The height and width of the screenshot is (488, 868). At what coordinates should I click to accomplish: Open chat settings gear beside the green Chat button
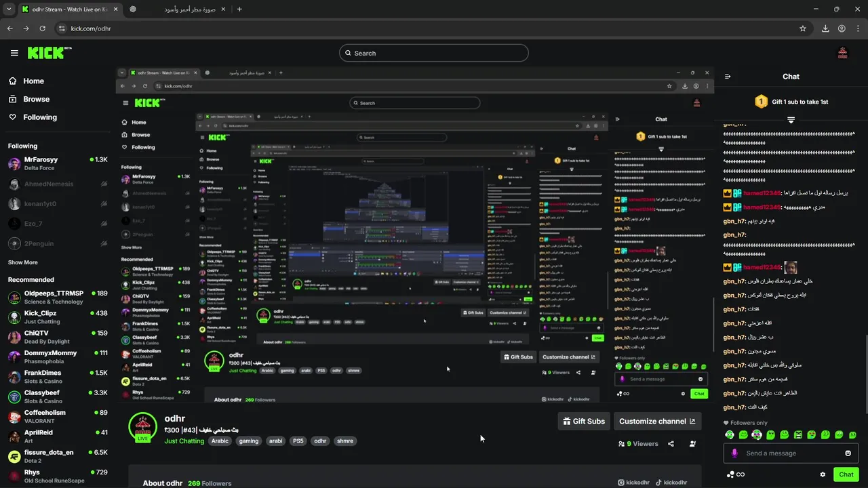tap(823, 474)
